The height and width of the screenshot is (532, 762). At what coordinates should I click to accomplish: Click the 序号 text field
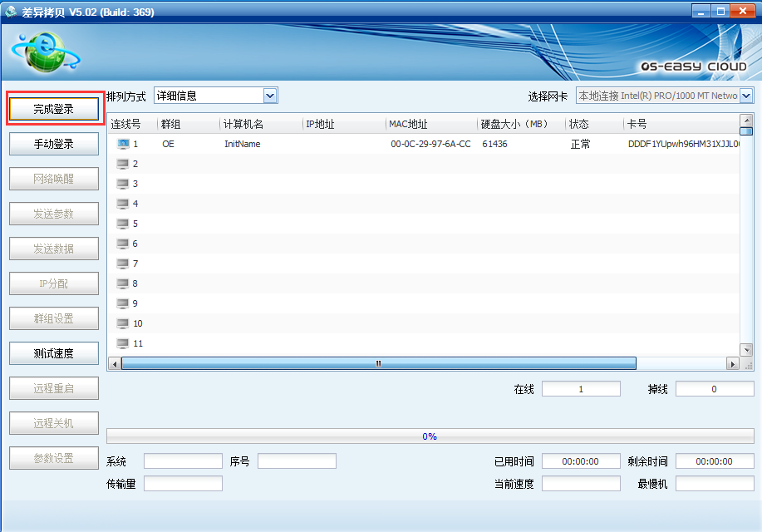(x=297, y=461)
